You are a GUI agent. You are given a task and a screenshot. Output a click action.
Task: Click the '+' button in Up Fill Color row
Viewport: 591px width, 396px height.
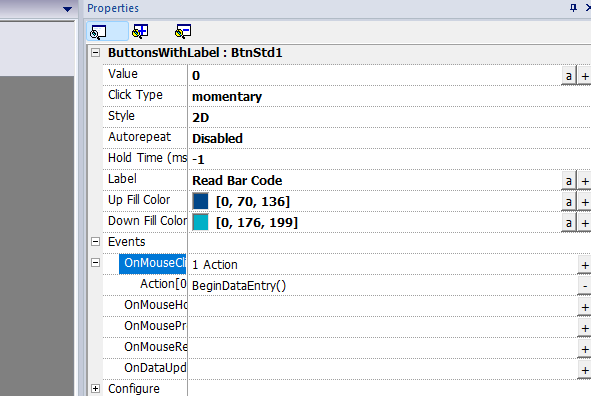pyautogui.click(x=585, y=202)
